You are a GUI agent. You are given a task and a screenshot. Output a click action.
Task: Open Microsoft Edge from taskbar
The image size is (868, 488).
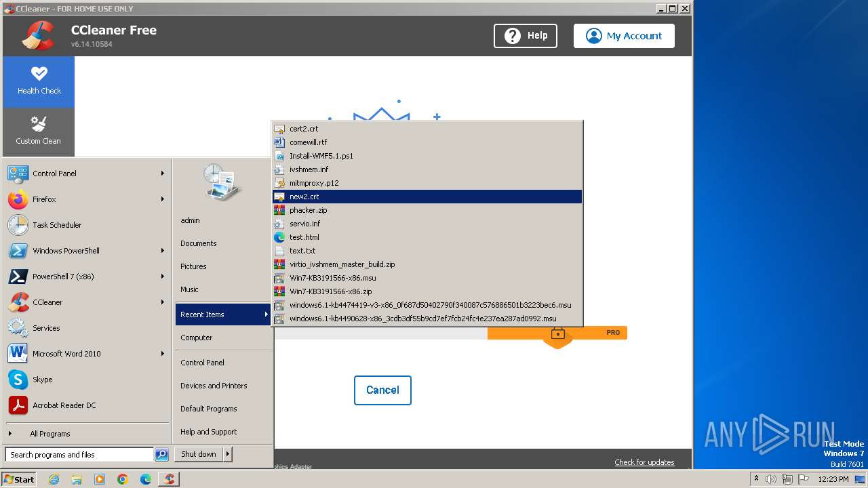pos(146,479)
